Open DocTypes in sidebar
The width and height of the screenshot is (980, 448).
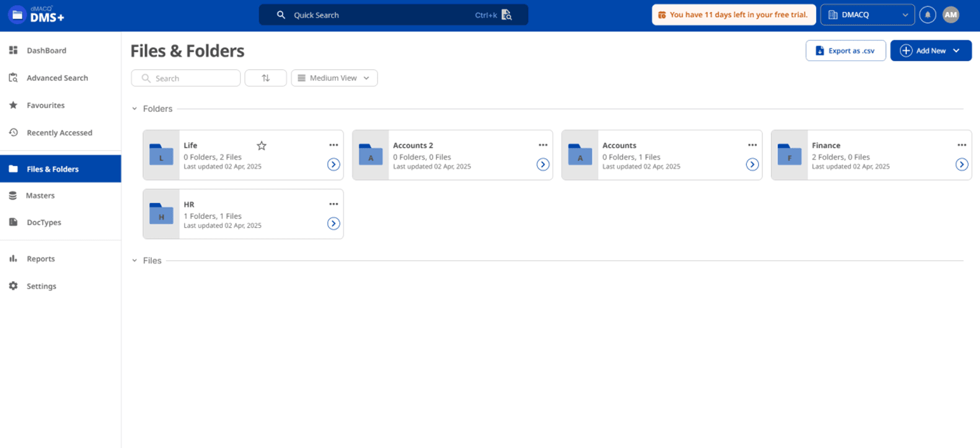[61, 222]
